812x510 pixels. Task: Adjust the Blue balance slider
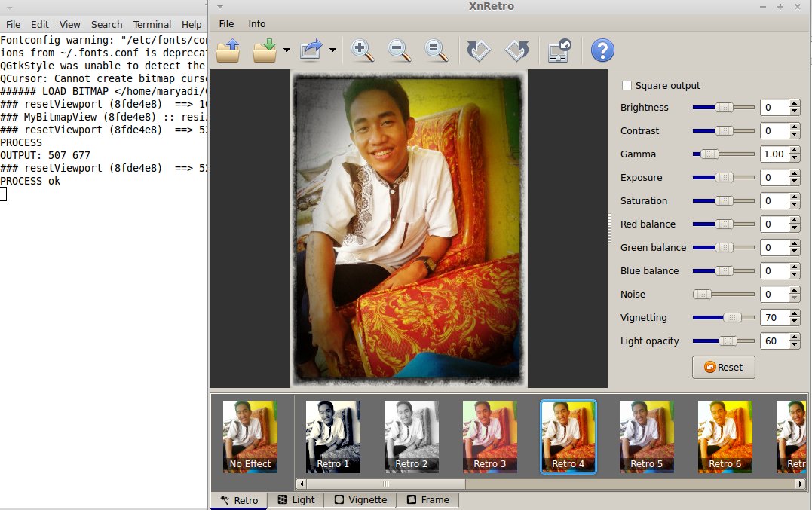click(724, 270)
